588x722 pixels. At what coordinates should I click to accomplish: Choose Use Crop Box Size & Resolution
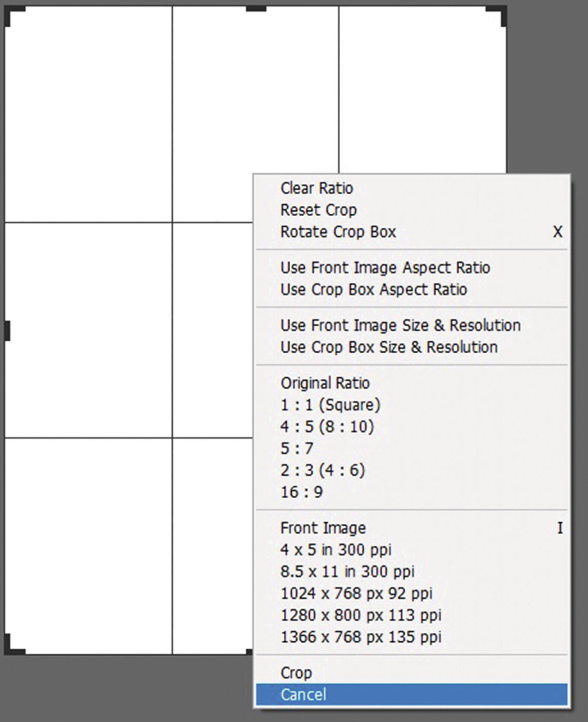(389, 347)
